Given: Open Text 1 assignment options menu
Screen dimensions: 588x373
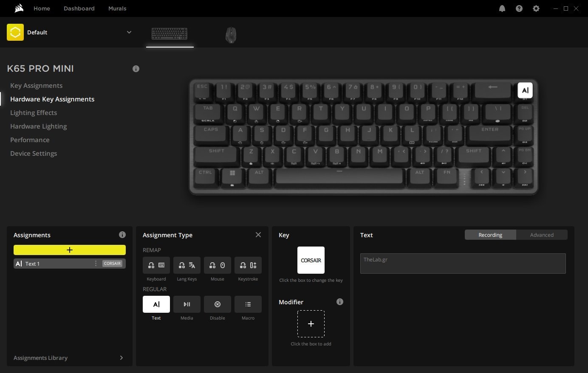Looking at the screenshot, I should [x=96, y=264].
